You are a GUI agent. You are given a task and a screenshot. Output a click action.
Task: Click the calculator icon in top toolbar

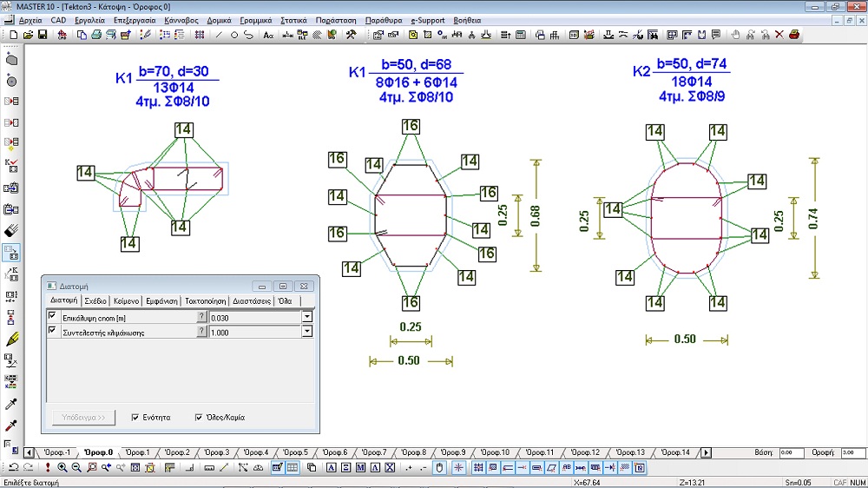[521, 35]
